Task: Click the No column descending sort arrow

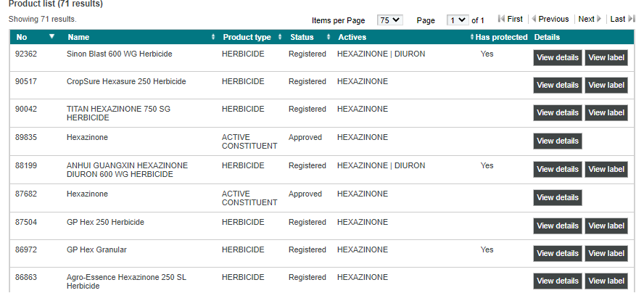Action: (x=51, y=37)
